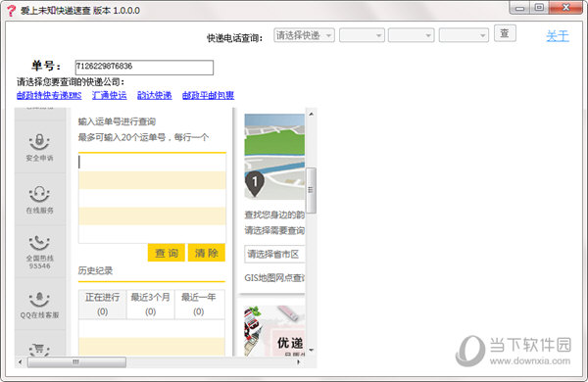Click the vertical scrollbar thumb
Screen dimensions: 588x382
pyautogui.click(x=311, y=190)
